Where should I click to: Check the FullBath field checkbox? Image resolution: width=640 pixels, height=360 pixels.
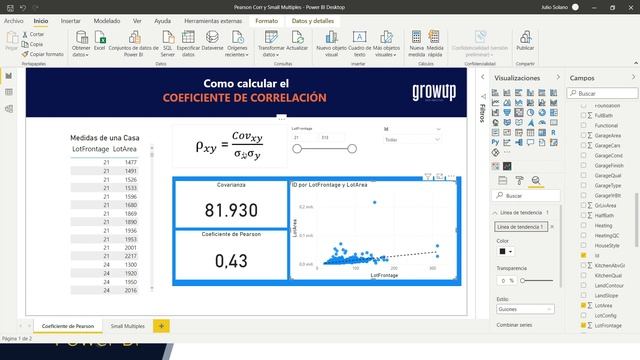click(x=583, y=116)
